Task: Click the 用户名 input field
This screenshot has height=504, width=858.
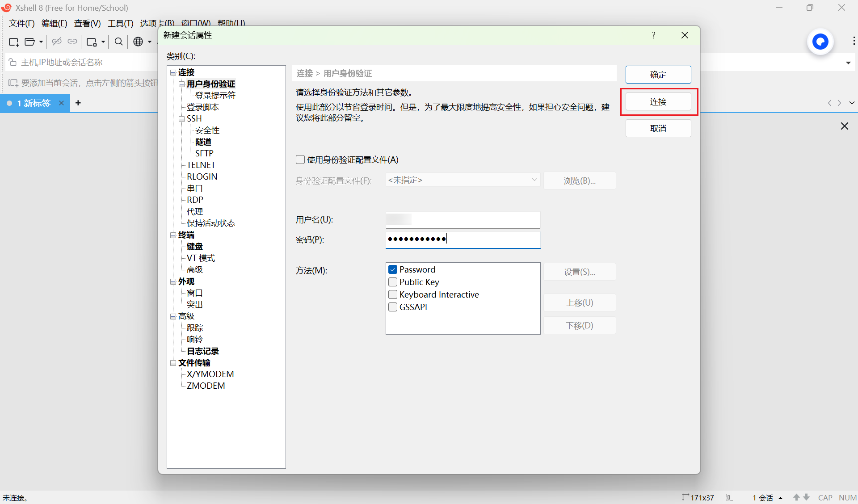Action: point(463,219)
